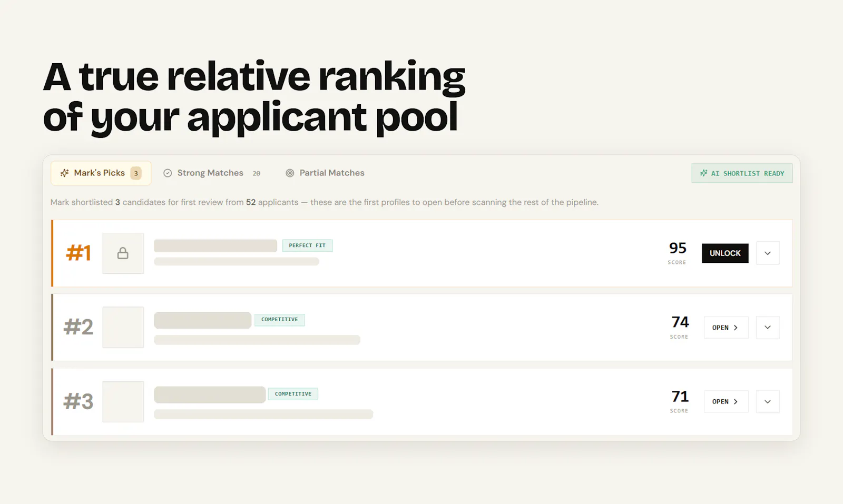Click the lock icon on candidate #1
The height and width of the screenshot is (504, 843).
coord(123,253)
